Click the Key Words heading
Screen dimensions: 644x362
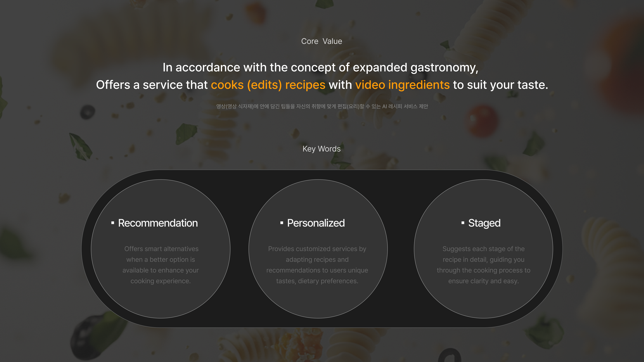point(321,149)
